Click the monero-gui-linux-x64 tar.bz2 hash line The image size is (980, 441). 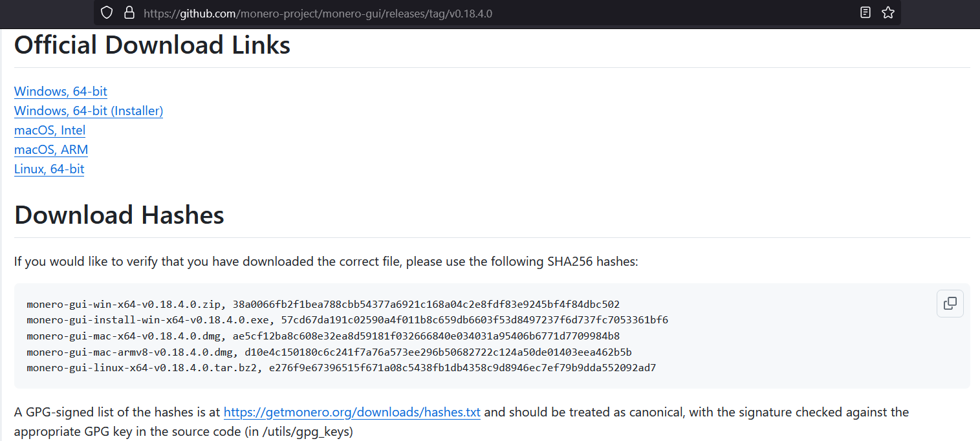coord(342,368)
